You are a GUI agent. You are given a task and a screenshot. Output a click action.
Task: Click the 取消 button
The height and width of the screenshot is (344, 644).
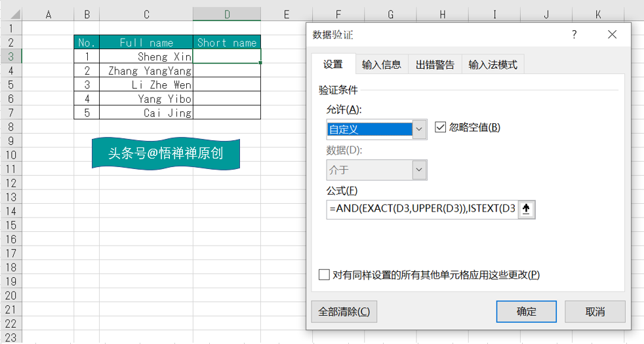[x=595, y=312]
